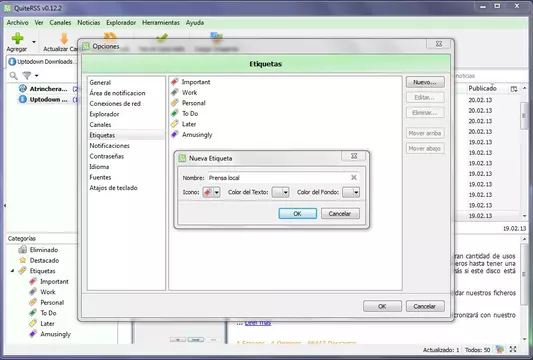Click the yellow Later label icon in list
Image resolution: width=533 pixels, height=360 pixels.
pos(175,124)
